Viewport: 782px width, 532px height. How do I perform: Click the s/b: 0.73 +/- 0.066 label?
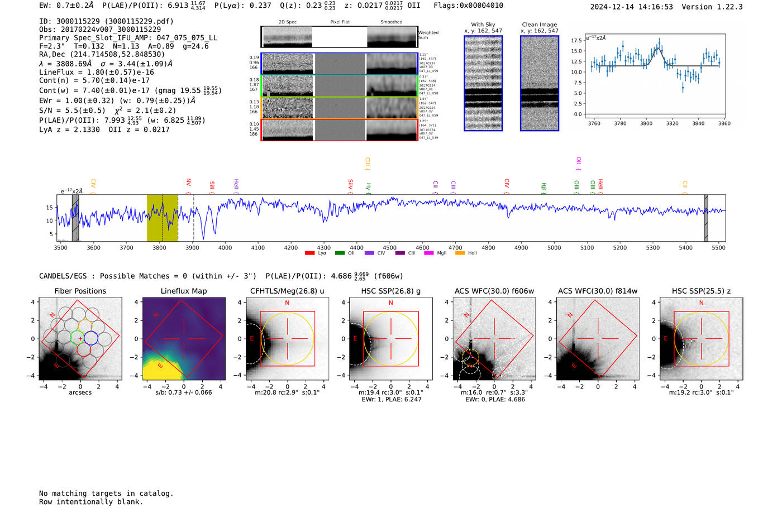click(x=184, y=392)
